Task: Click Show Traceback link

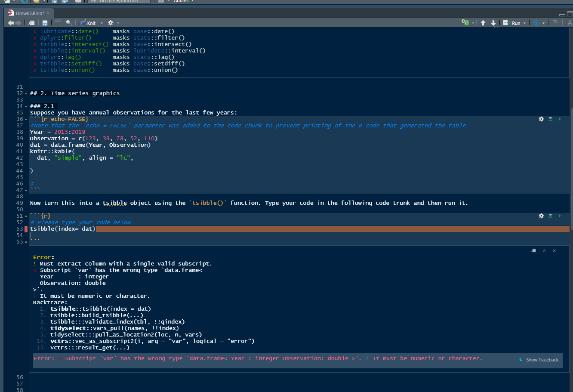Action: tap(539, 360)
